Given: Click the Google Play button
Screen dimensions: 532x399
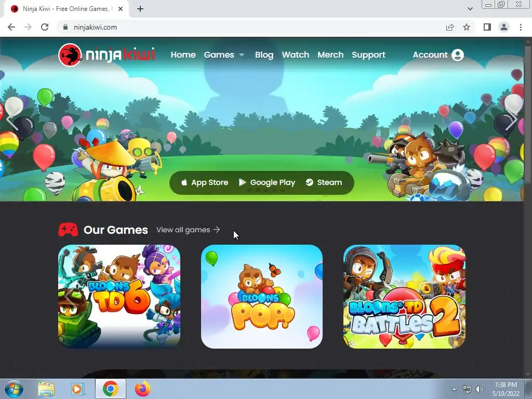Looking at the screenshot, I should 267,182.
